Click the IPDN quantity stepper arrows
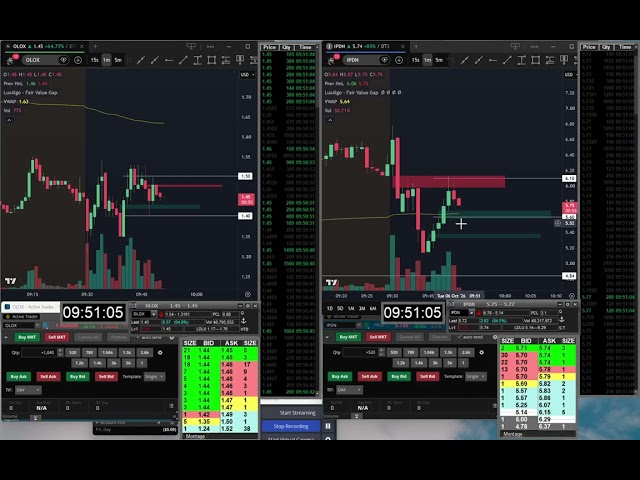This screenshot has height=480, width=640. pos(381,352)
